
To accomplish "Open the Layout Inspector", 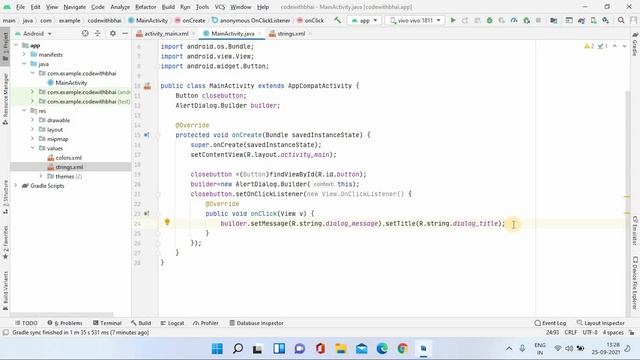I will 600,323.
